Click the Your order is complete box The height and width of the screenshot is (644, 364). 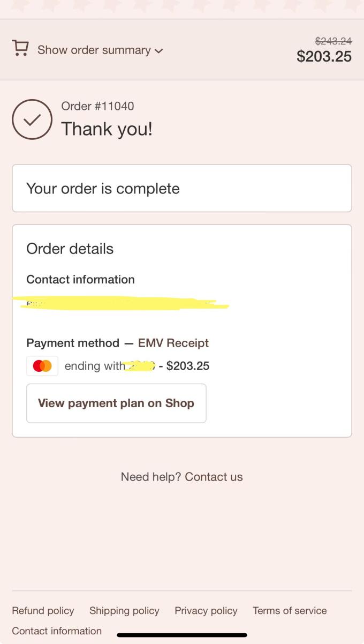(182, 189)
